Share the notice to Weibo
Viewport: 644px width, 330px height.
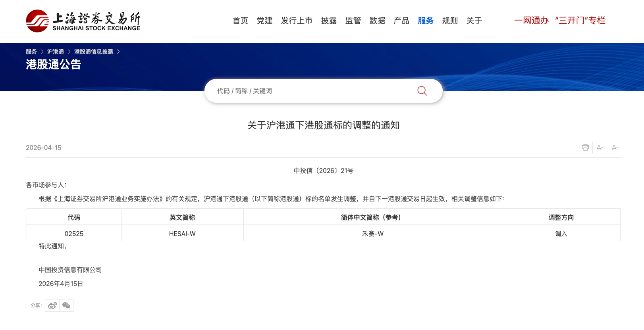point(52,305)
